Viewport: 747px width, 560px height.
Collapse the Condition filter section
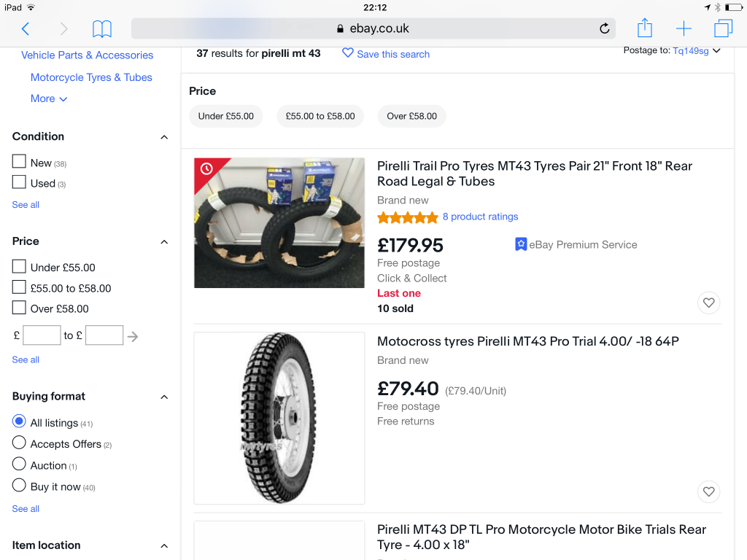pos(164,137)
